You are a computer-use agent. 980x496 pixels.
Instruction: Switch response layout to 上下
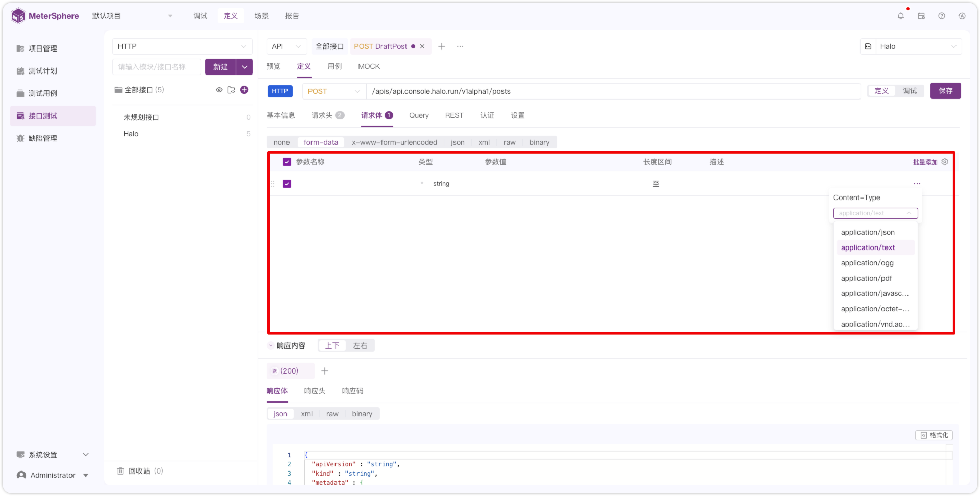click(332, 345)
